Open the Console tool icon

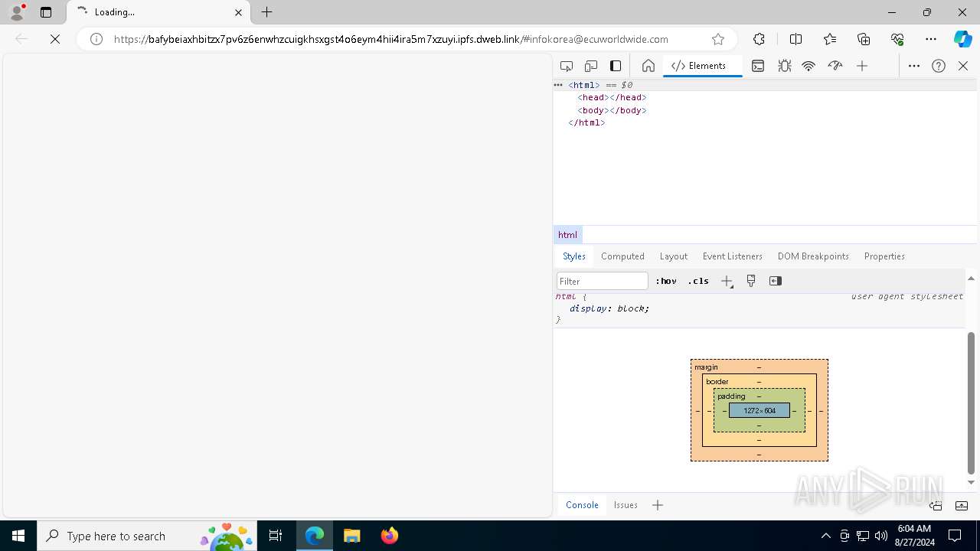[758, 66]
